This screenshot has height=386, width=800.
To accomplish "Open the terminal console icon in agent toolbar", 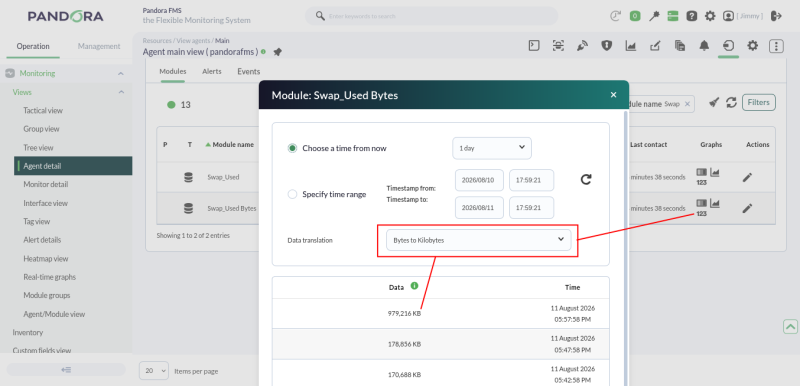I will 534,46.
